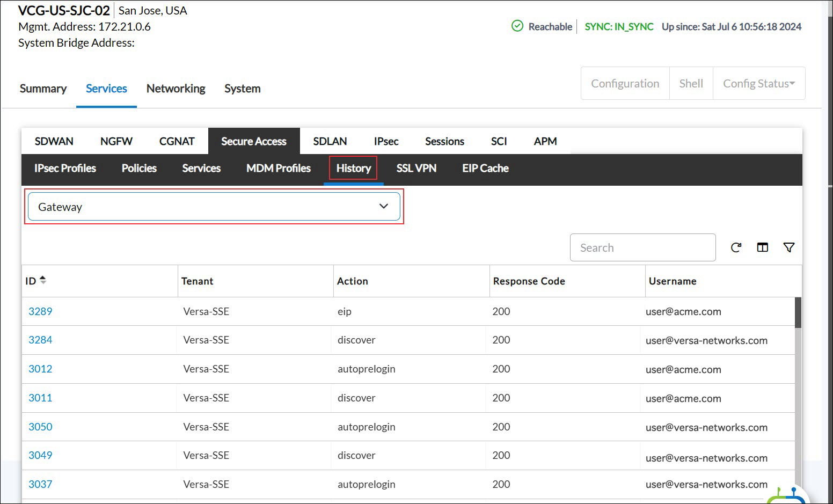Expand the Config Status dropdown
Image resolution: width=833 pixels, height=504 pixels.
[758, 83]
